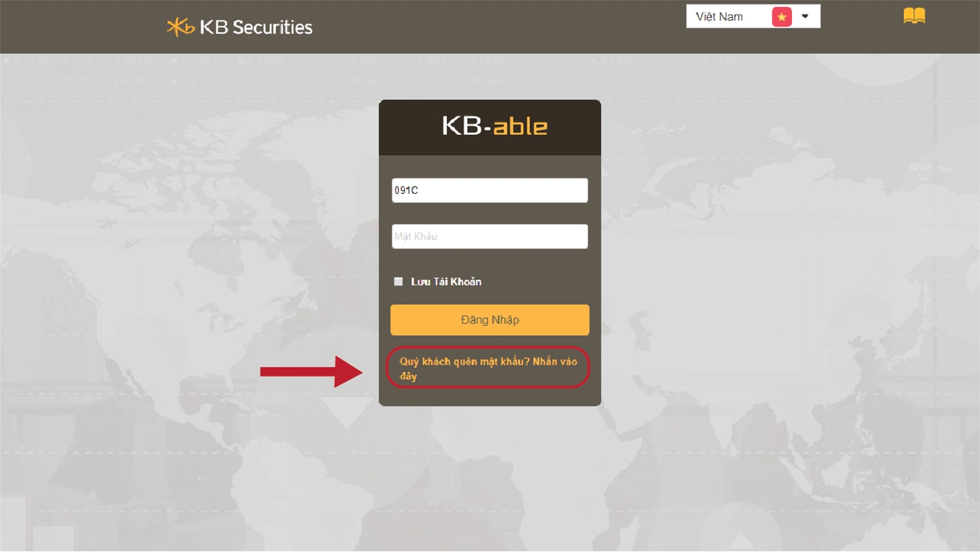Click the 'Việt Nam' text in selector

point(719,17)
